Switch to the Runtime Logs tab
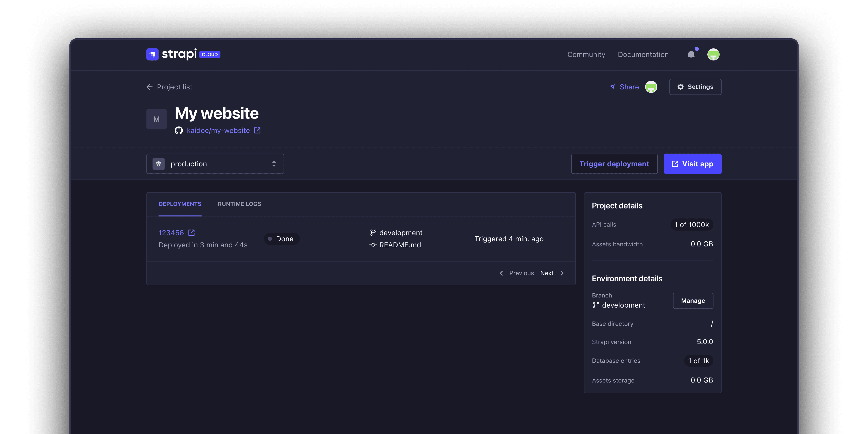The height and width of the screenshot is (434, 868). (240, 204)
